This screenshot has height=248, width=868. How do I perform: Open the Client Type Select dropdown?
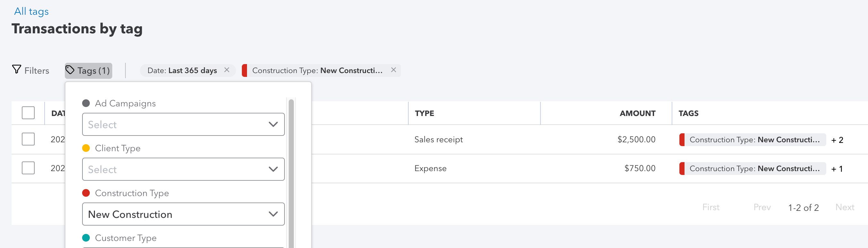pos(183,169)
